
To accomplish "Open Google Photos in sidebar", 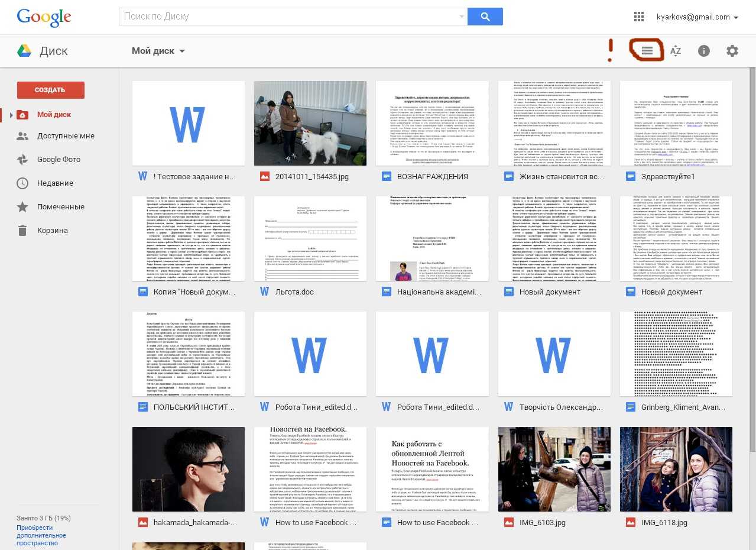I will [58, 160].
